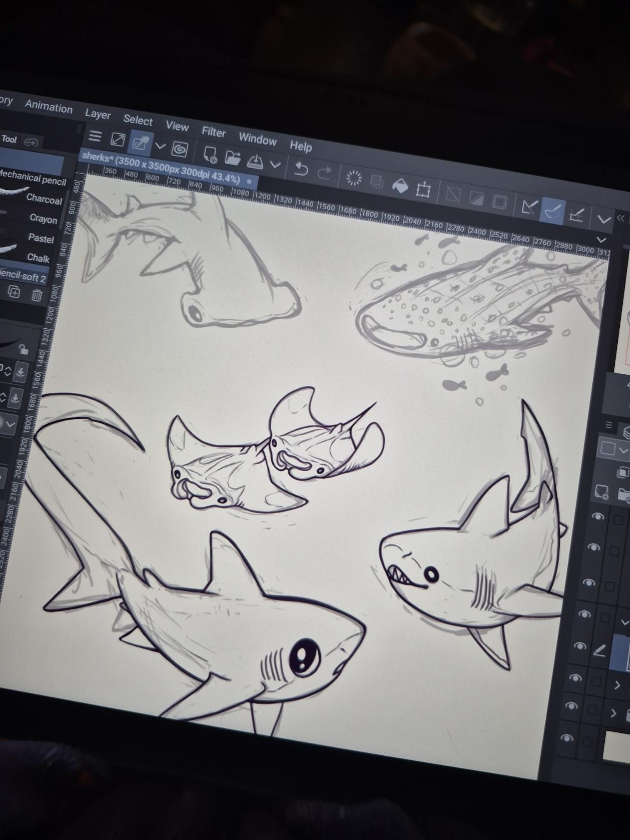630x840 pixels.
Task: Open the layer color square dropdown
Action: 613,449
